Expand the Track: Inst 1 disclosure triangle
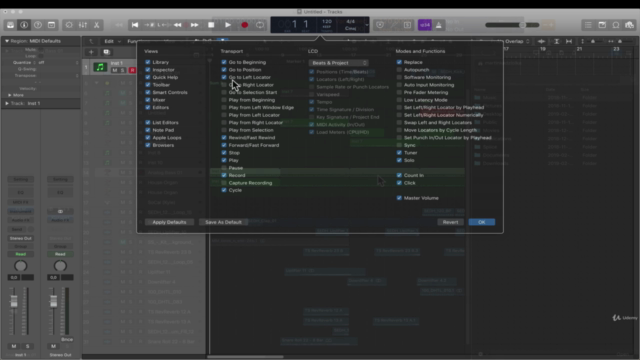Screen dimensions: 640x360 (7, 104)
